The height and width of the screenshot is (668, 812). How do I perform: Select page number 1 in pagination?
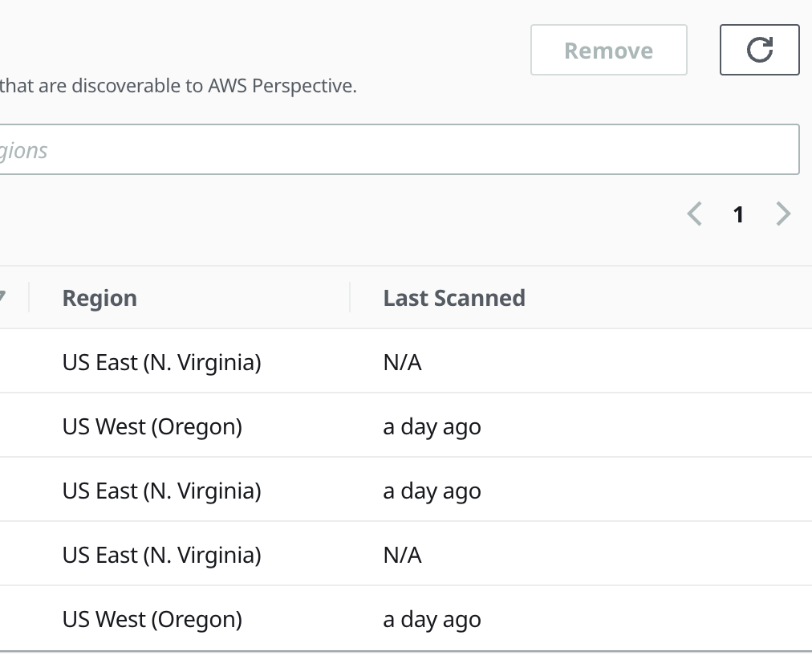point(738,214)
